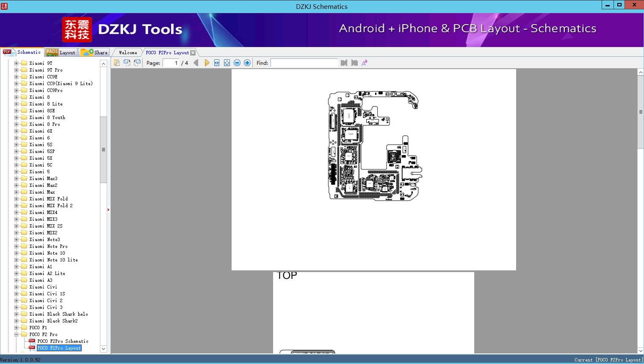Go to the next page

tap(207, 63)
